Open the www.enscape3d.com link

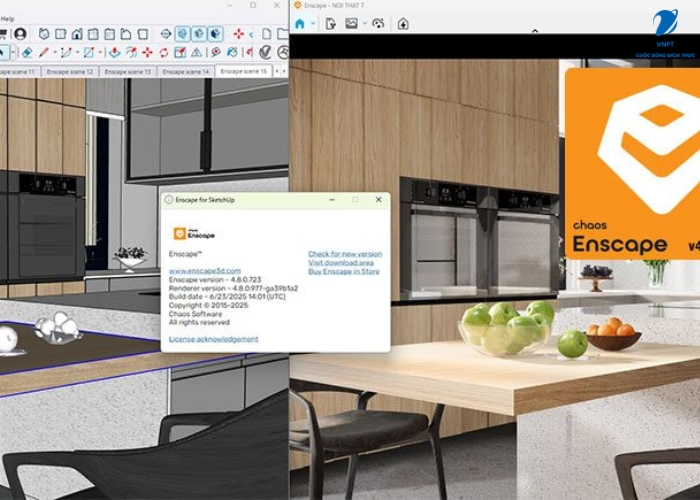tap(205, 271)
